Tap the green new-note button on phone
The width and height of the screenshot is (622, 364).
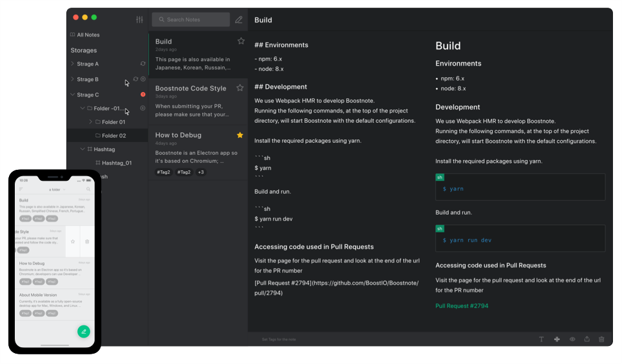(x=84, y=331)
